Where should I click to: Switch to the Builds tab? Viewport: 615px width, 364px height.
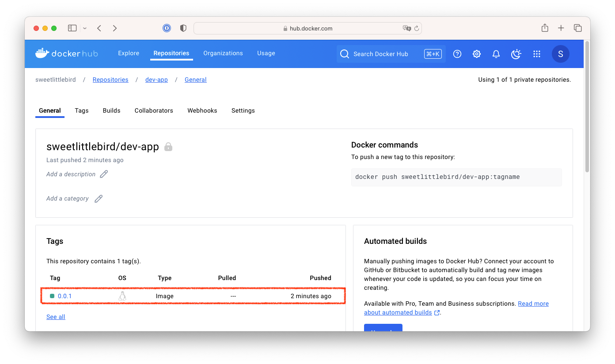(x=112, y=110)
